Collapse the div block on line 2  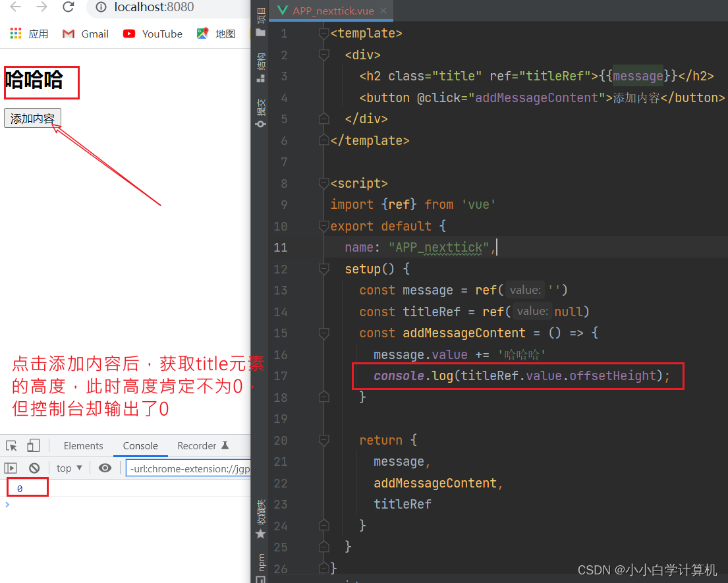[x=324, y=55]
